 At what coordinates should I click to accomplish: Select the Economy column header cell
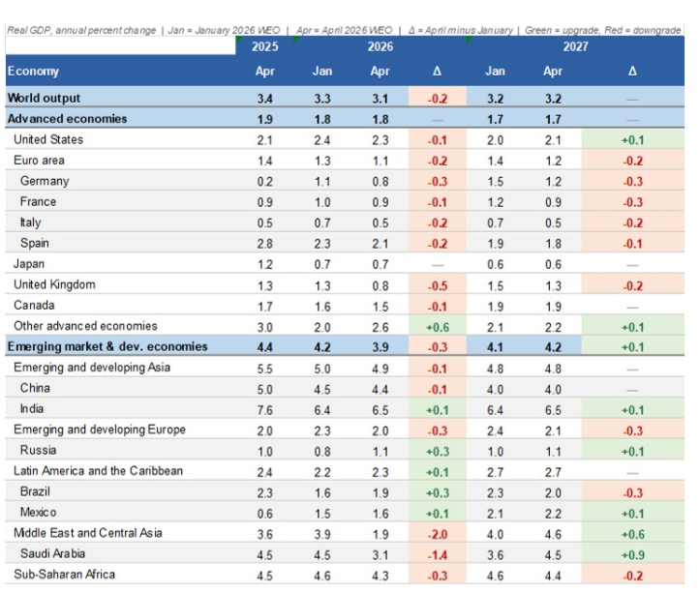point(33,71)
